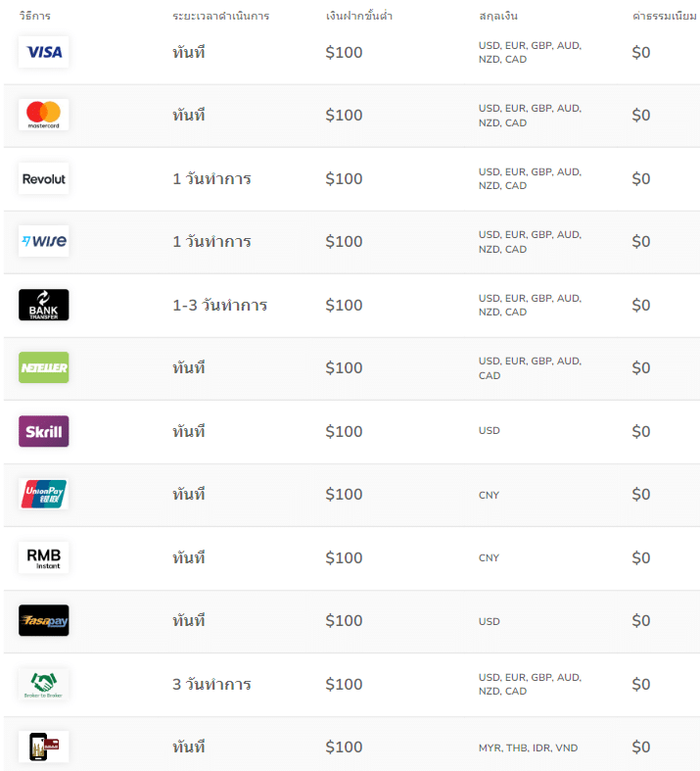This screenshot has height=771, width=700.
Task: Click the mobile banking phone icon
Action: coord(44,747)
